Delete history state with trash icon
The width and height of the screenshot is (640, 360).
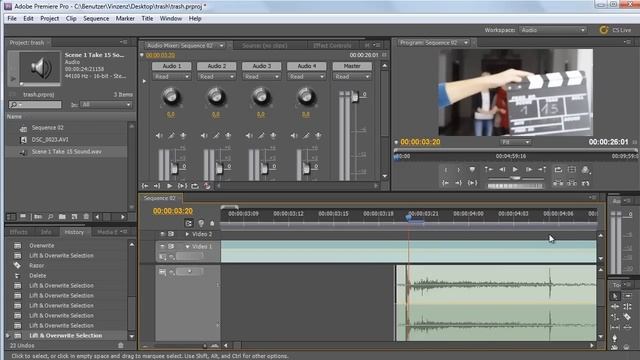(x=121, y=345)
